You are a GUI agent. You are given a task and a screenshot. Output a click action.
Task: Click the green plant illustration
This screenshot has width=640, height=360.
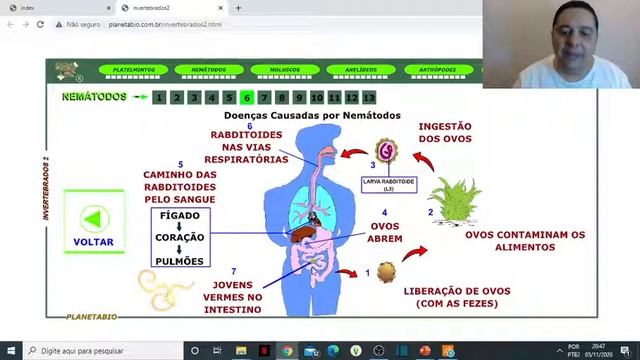[456, 201]
